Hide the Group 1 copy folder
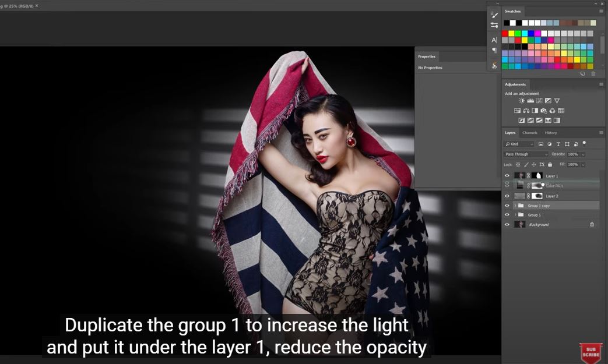 [x=507, y=206]
